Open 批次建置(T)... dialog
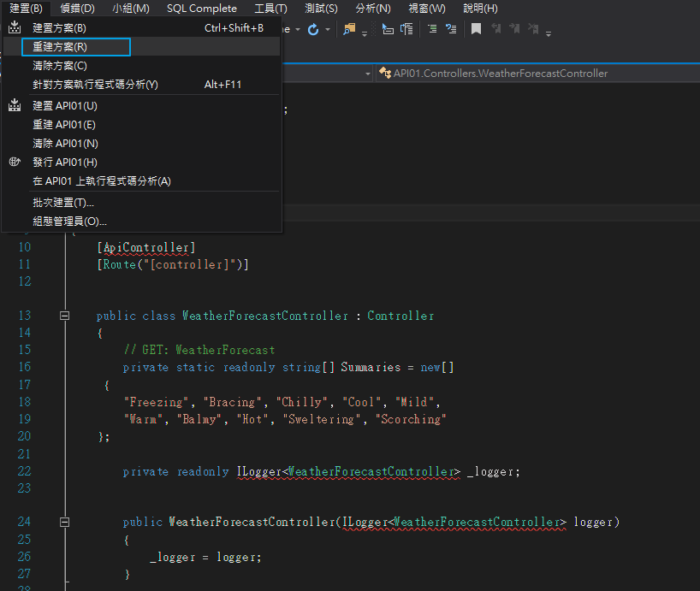 [141, 203]
